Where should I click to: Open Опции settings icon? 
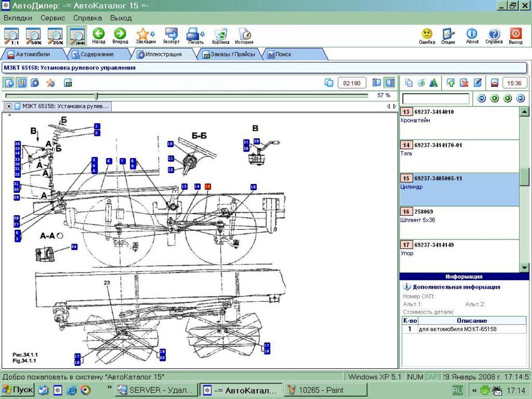point(448,35)
